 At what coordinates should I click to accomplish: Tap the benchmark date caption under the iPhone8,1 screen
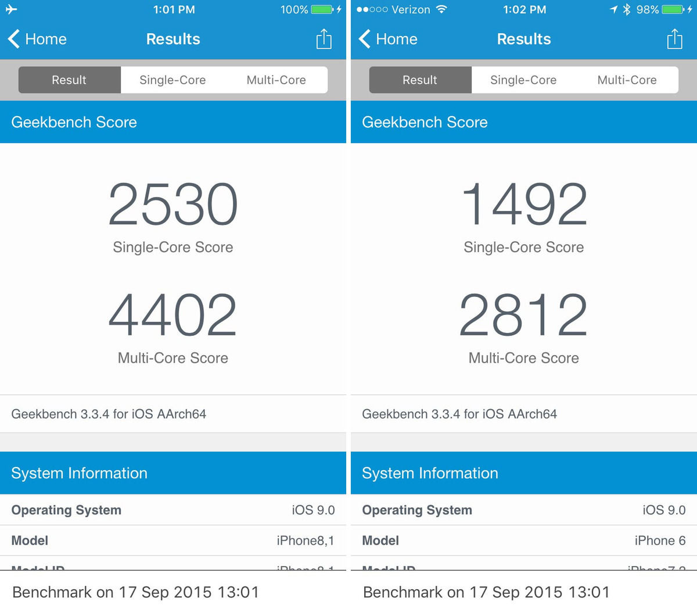pyautogui.click(x=135, y=592)
